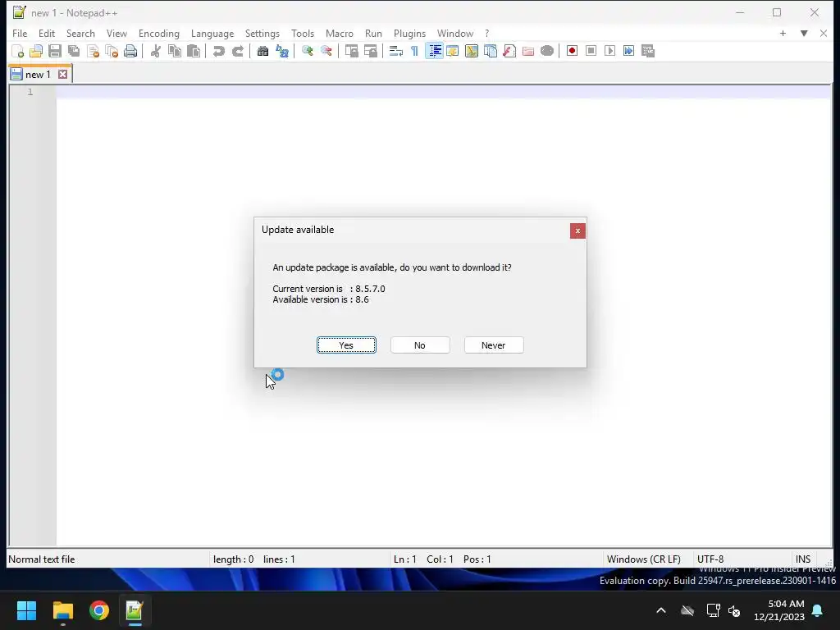Image resolution: width=840 pixels, height=630 pixels.
Task: Click Yes to download the update
Action: click(346, 345)
